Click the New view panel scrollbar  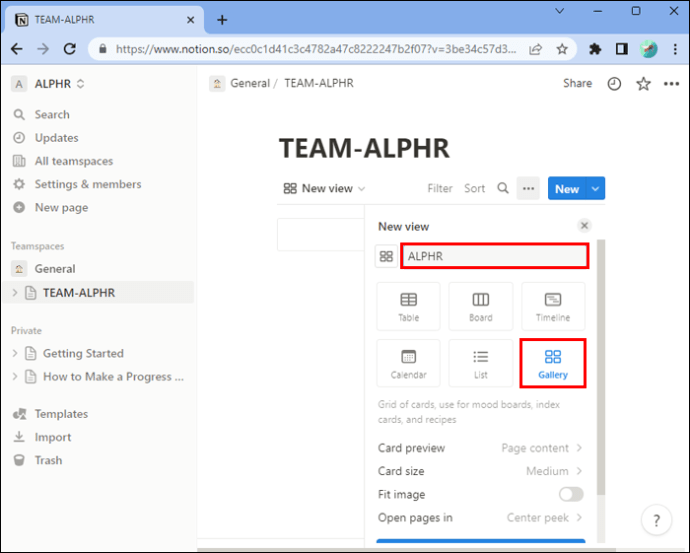click(x=601, y=367)
